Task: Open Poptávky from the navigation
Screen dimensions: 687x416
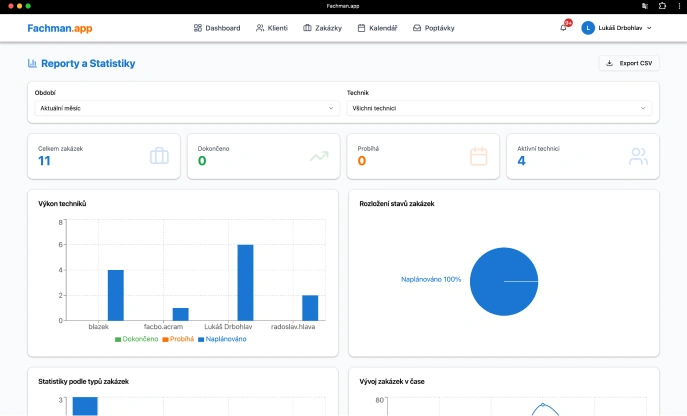Action: pos(432,28)
